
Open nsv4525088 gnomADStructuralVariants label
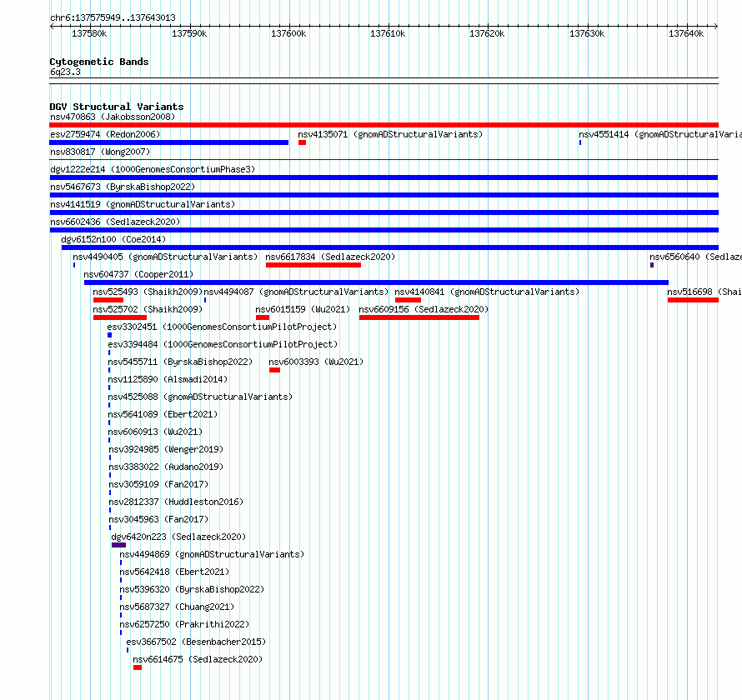tap(200, 397)
